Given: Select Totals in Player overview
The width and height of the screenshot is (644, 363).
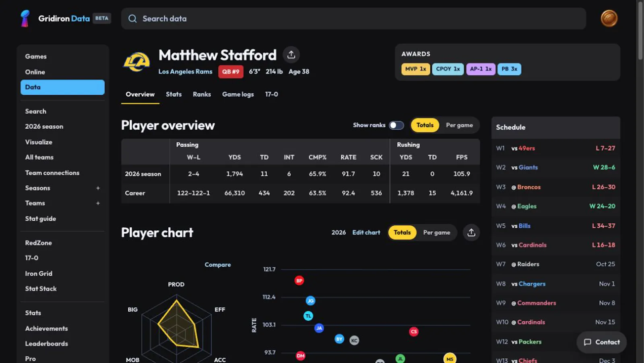Looking at the screenshot, I should [x=425, y=125].
